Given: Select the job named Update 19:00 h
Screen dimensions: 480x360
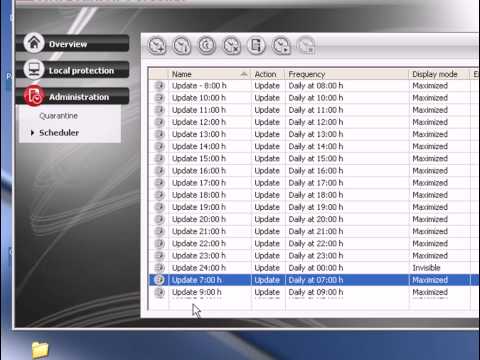Looking at the screenshot, I should click(x=199, y=207).
